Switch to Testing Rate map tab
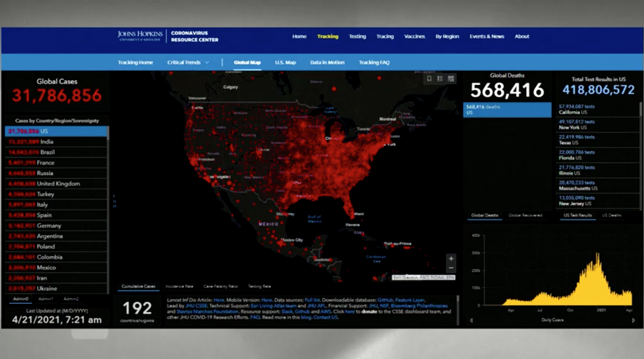644x359 pixels. click(x=259, y=286)
